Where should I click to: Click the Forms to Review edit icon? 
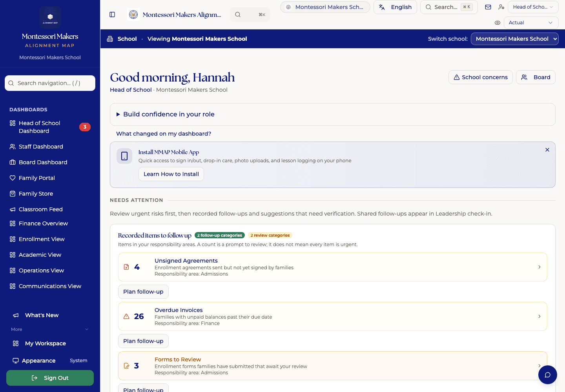pos(126,366)
